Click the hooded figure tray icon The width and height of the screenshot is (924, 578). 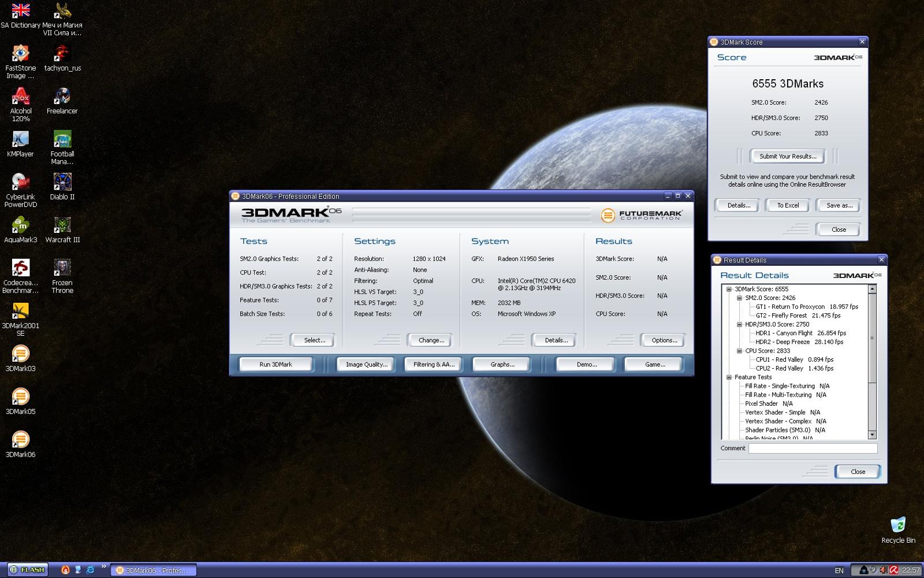(x=863, y=570)
